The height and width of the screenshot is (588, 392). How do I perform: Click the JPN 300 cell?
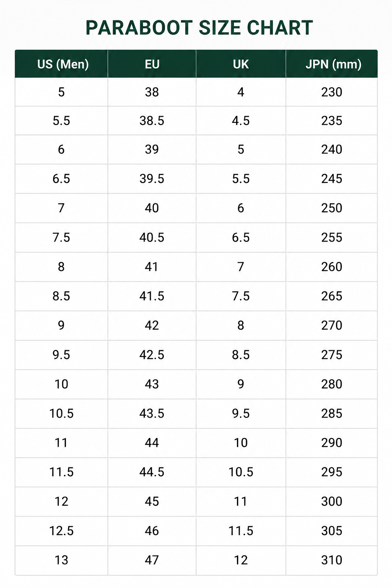tap(332, 501)
